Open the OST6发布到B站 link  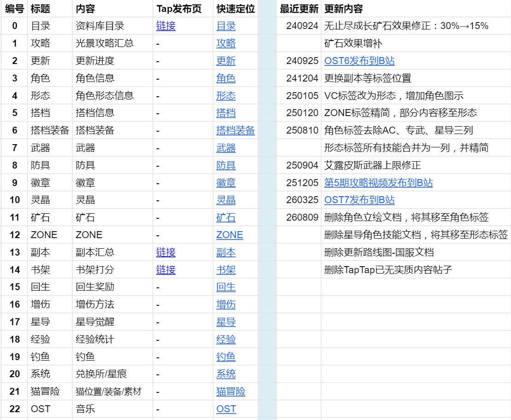coord(360,61)
